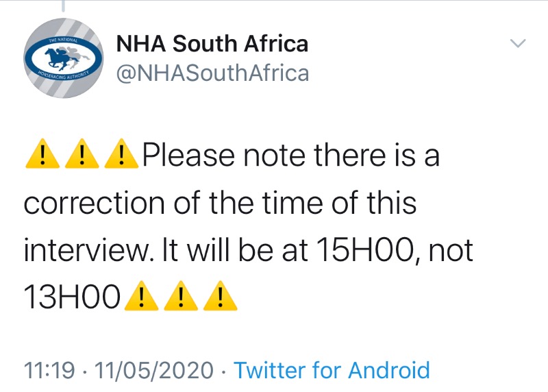Click the second warning emoji before Please
This screenshot has width=548, height=392.
coord(82,154)
